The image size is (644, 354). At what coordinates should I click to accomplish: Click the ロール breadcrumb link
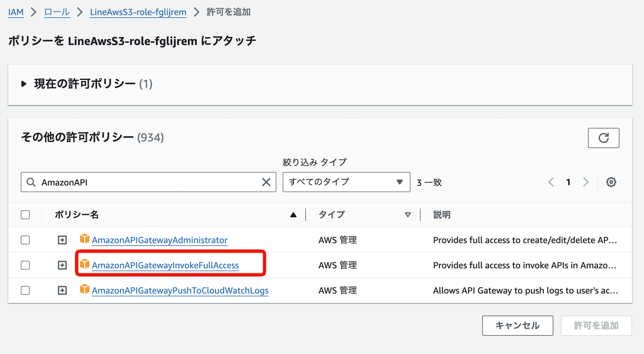point(57,12)
